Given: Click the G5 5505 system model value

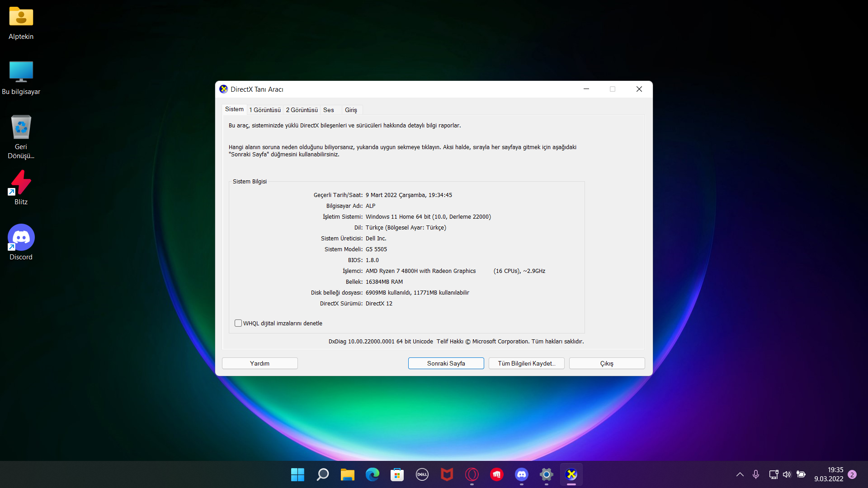Looking at the screenshot, I should 376,249.
